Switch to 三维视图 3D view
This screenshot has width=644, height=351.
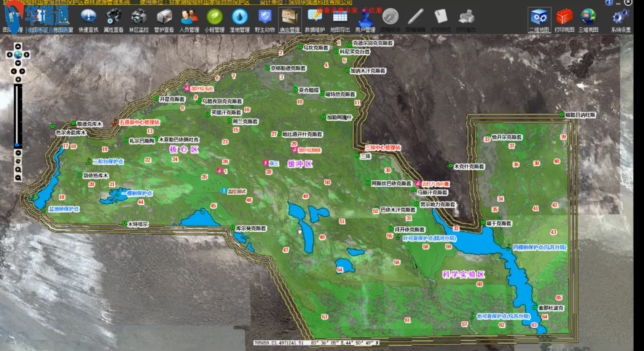(x=588, y=18)
